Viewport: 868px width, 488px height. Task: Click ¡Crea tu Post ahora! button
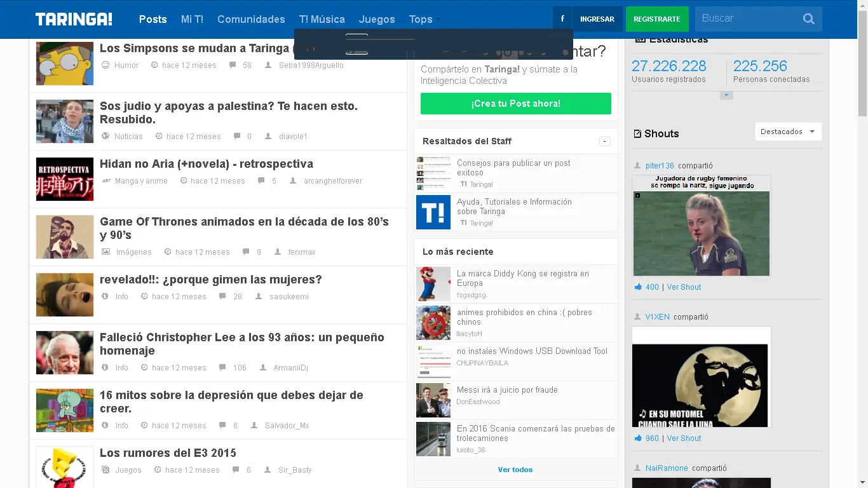coord(516,104)
